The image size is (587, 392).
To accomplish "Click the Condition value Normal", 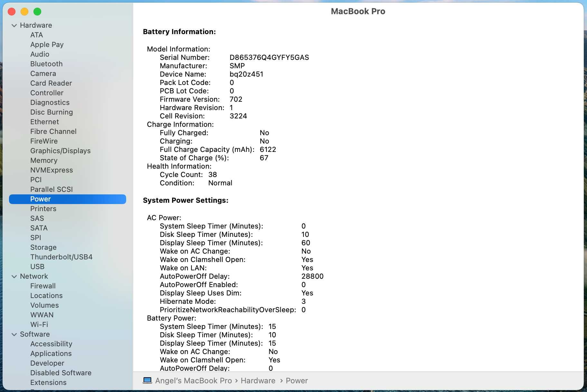I will [x=220, y=183].
